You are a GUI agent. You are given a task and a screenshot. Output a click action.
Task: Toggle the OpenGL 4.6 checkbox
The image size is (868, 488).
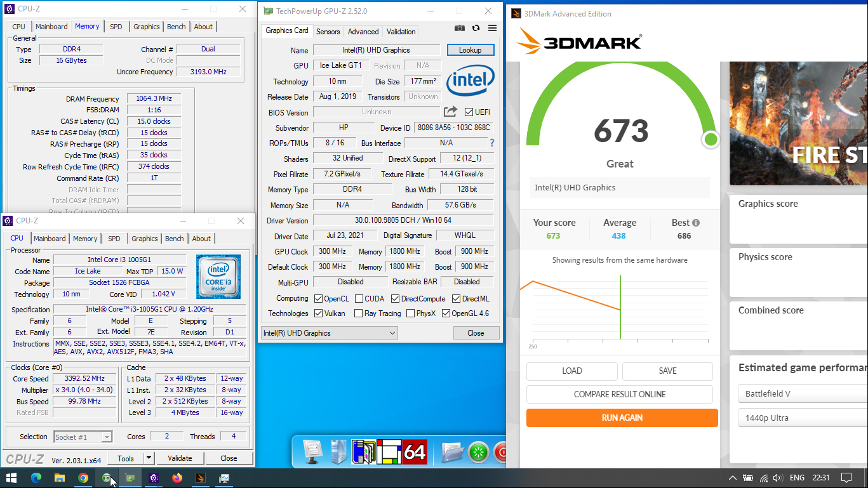[x=446, y=313]
